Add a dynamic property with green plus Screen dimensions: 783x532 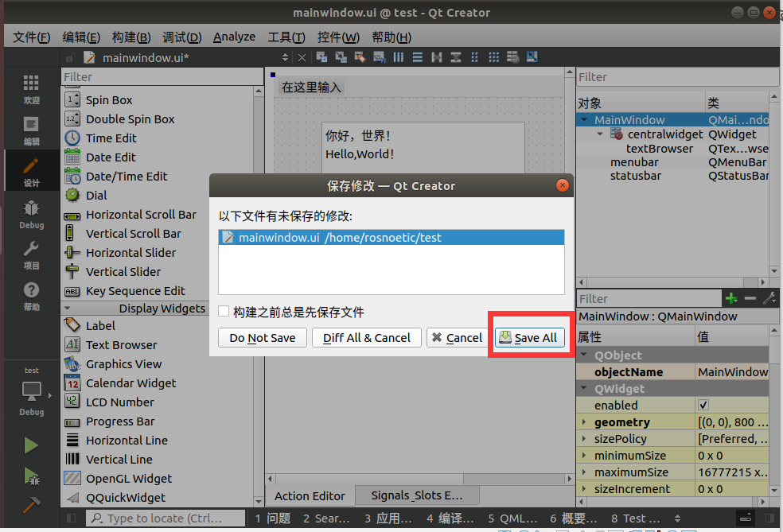731,298
